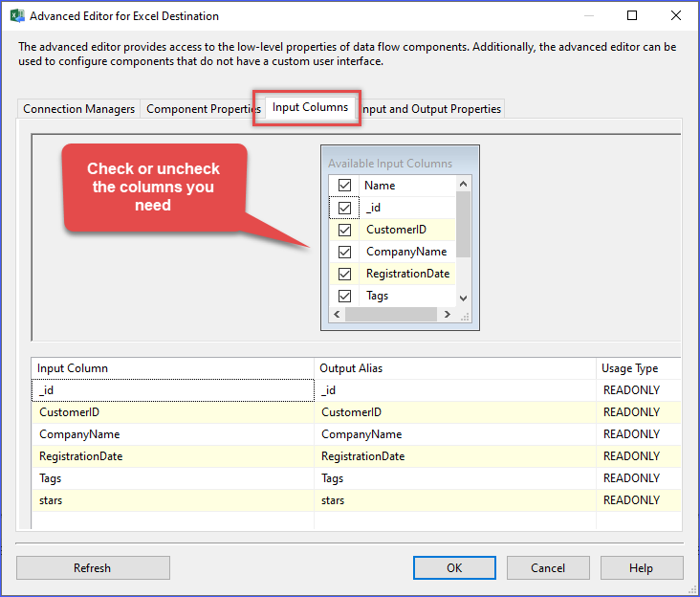This screenshot has height=597, width=700.
Task: Select the RegistrationDate Input Column cell
Action: (173, 456)
